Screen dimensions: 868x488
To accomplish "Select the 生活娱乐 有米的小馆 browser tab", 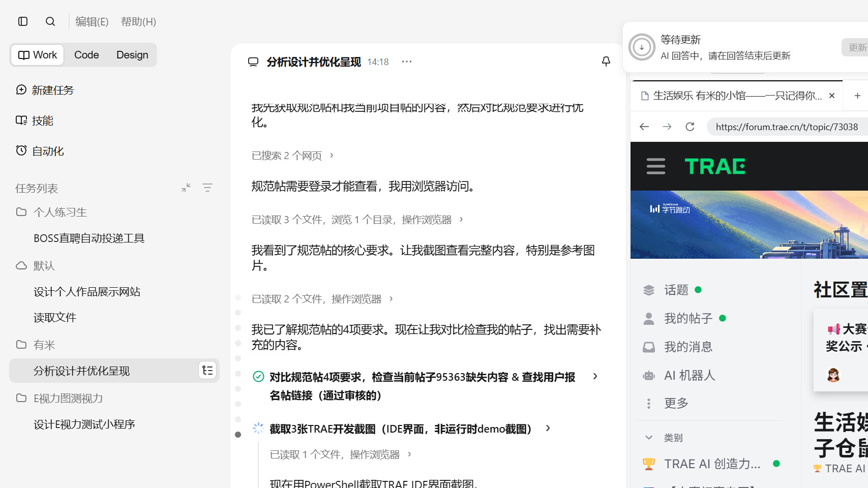I will point(736,96).
